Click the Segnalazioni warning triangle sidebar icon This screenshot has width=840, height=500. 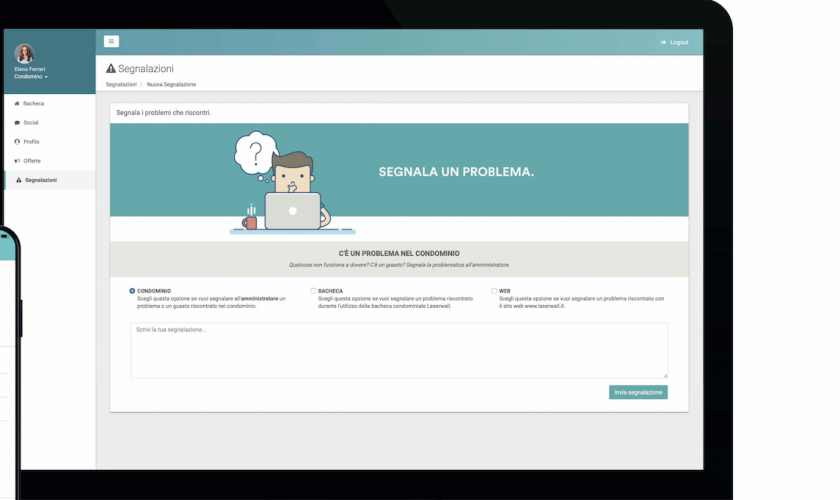(19, 180)
